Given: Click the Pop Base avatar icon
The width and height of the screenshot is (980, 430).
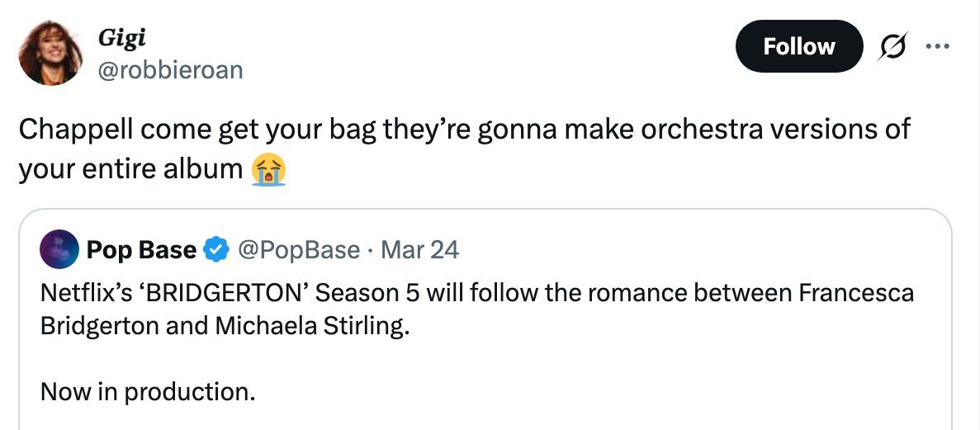Looking at the screenshot, I should click(59, 249).
